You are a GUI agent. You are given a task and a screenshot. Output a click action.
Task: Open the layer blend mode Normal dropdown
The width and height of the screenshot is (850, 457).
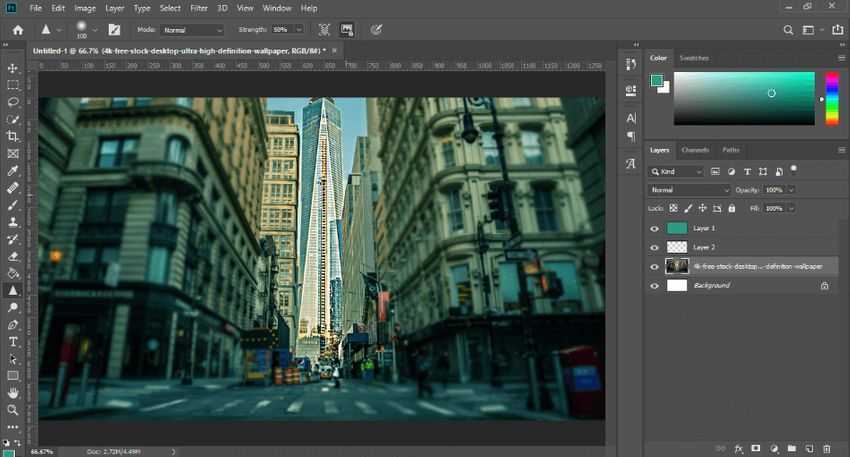pos(690,190)
